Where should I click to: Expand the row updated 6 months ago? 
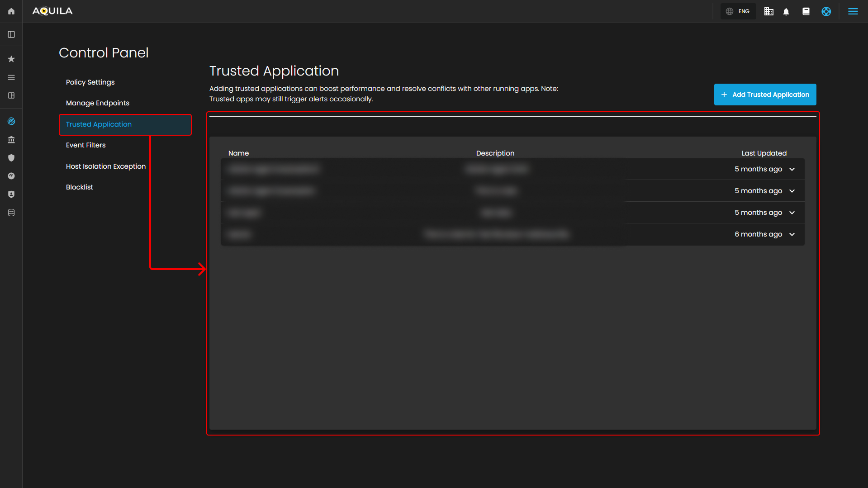(792, 234)
